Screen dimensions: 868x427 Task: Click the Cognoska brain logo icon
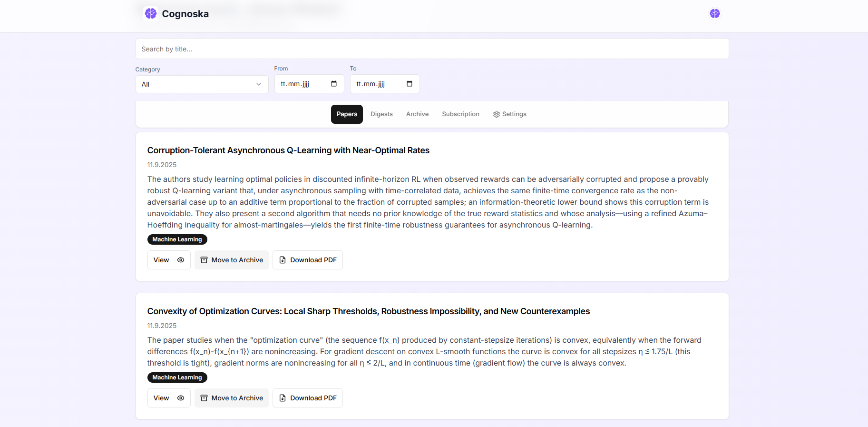click(x=151, y=13)
